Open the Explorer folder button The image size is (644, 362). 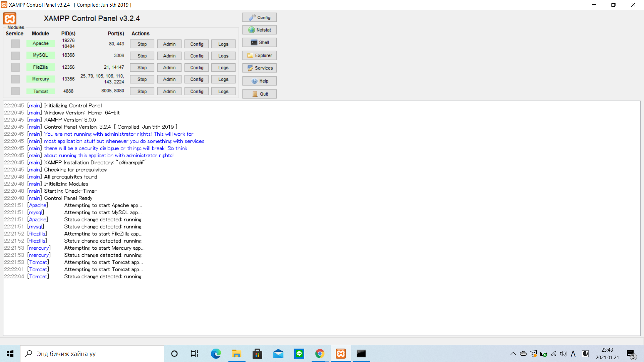pos(259,56)
